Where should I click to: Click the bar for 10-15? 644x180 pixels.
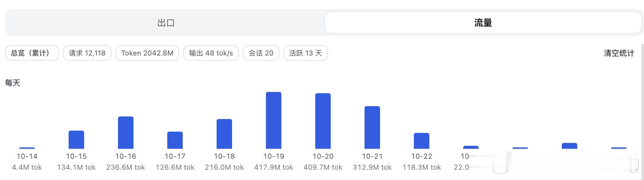tap(76, 140)
